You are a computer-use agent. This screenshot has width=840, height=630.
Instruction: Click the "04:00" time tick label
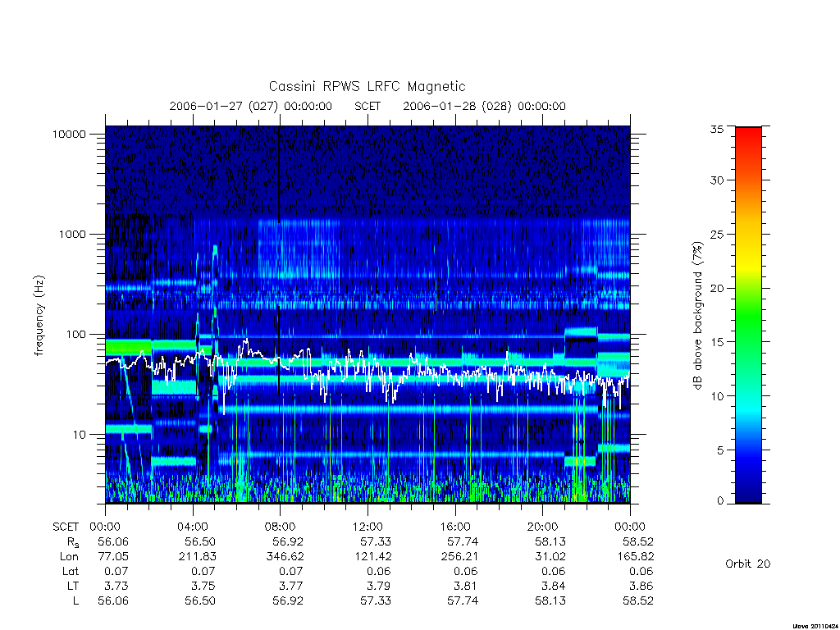[193, 527]
